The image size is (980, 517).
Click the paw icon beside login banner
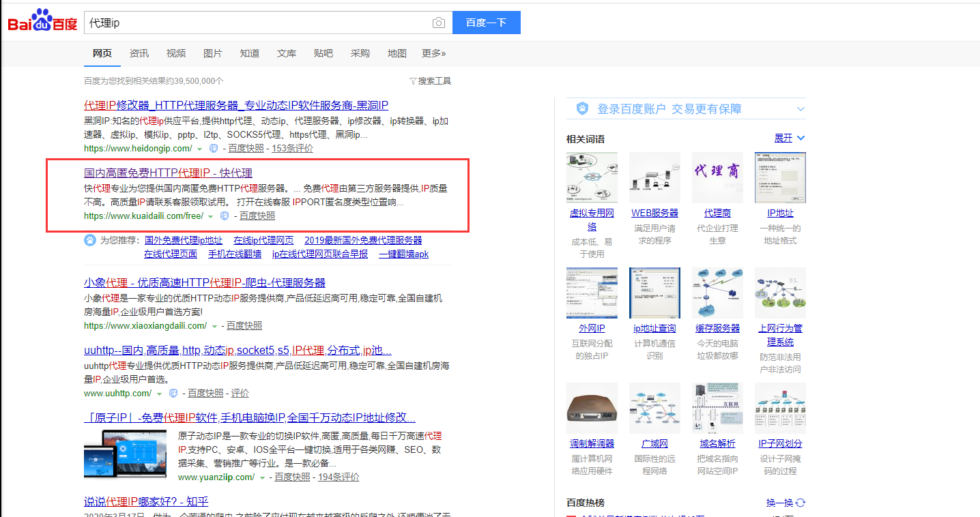click(x=582, y=108)
